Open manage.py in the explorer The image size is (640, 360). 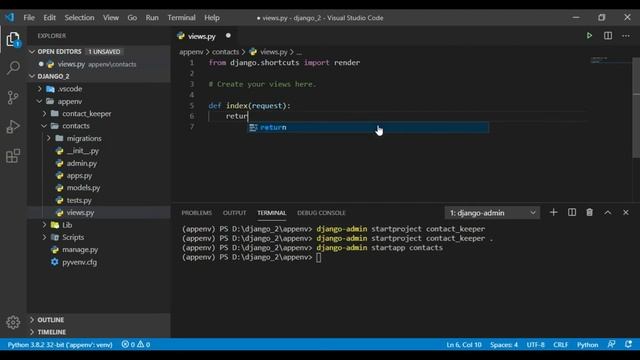(x=99, y=249)
